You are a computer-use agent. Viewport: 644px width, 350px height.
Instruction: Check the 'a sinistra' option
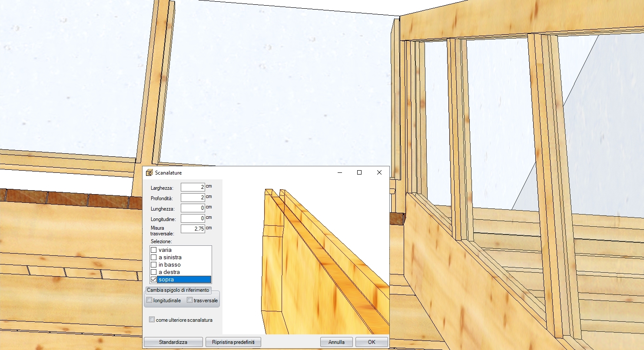(x=153, y=258)
